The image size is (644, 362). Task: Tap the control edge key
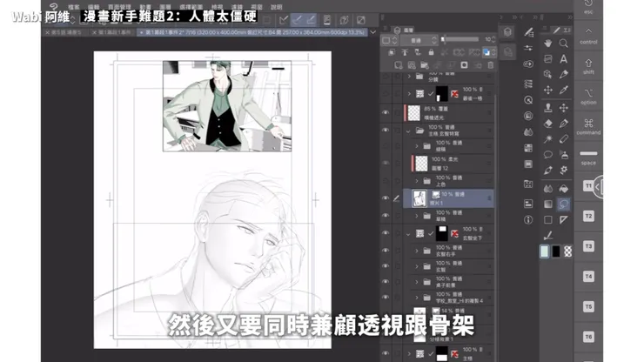[588, 36]
